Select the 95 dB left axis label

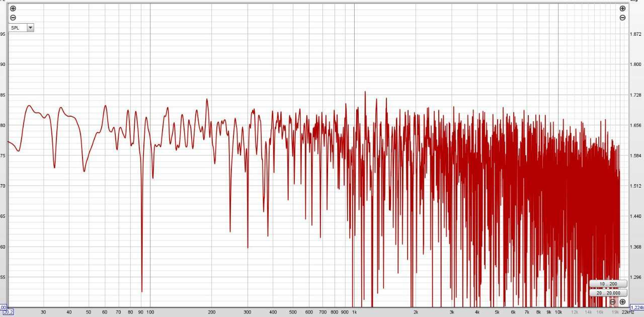[3, 34]
